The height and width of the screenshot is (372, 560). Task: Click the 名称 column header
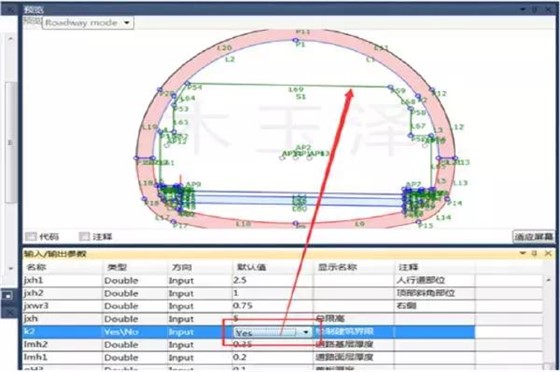point(37,267)
